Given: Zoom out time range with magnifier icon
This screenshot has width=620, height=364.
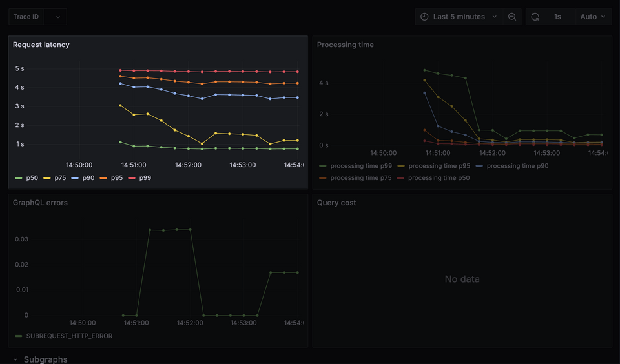Looking at the screenshot, I should coord(512,17).
